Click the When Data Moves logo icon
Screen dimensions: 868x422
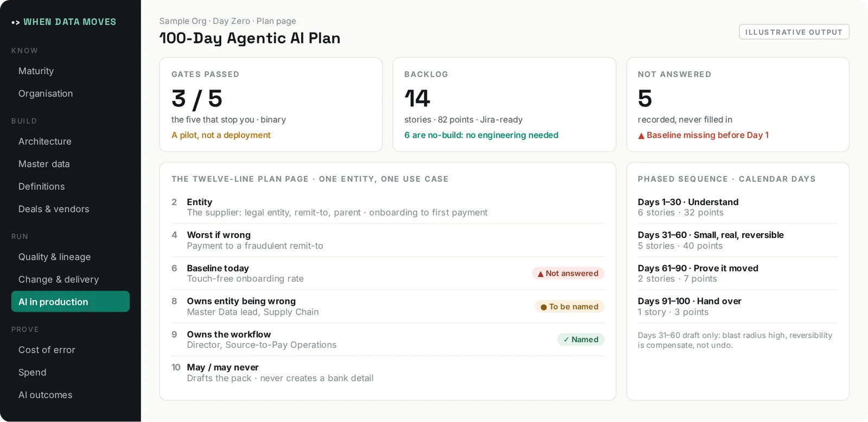pyautogui.click(x=16, y=22)
